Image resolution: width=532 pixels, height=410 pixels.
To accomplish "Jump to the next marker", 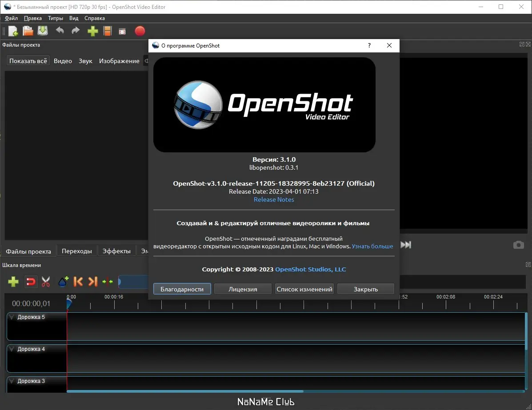I will (93, 282).
